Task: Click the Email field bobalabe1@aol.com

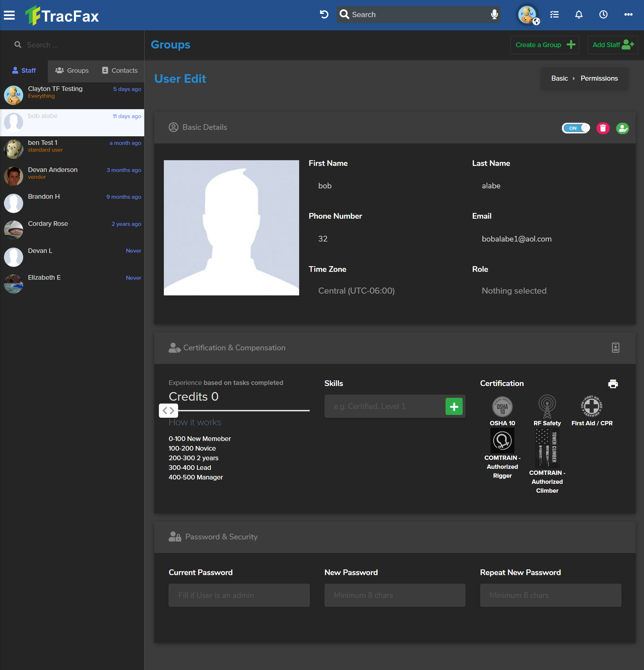Action: pos(549,239)
